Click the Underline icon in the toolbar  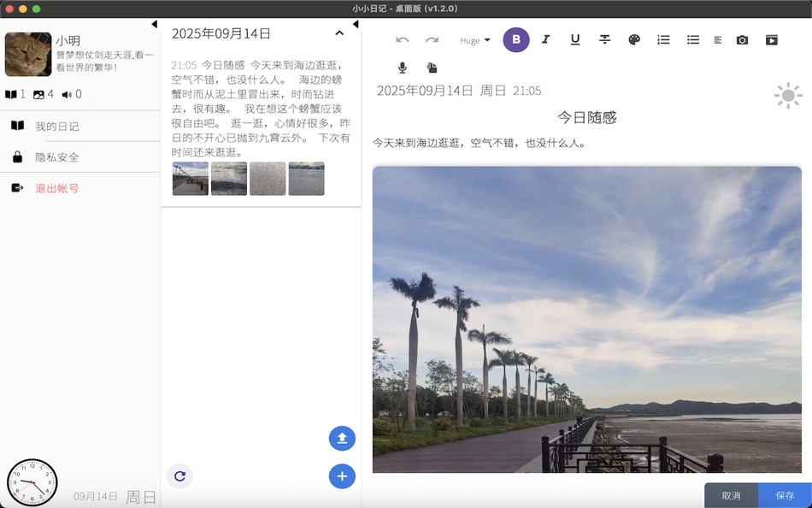[574, 39]
